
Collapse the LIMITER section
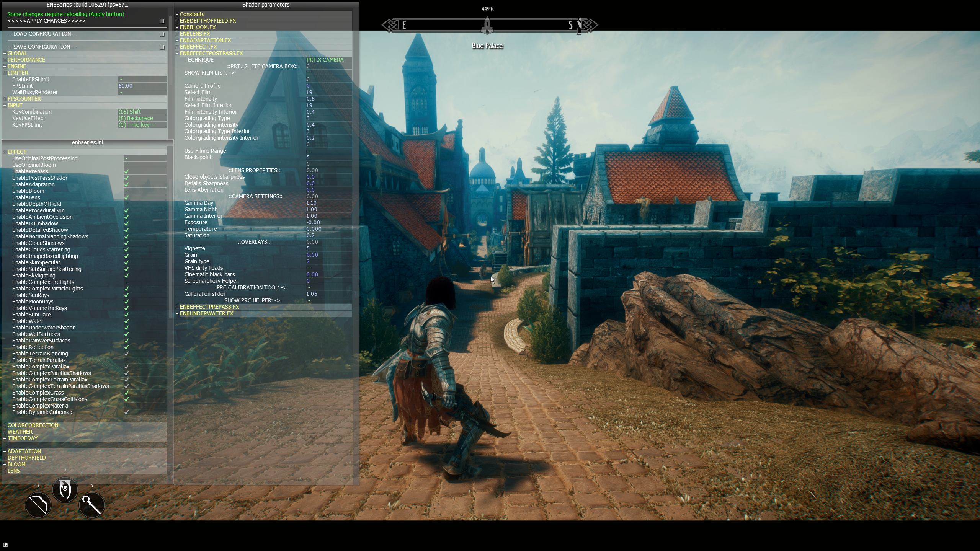pos(5,73)
